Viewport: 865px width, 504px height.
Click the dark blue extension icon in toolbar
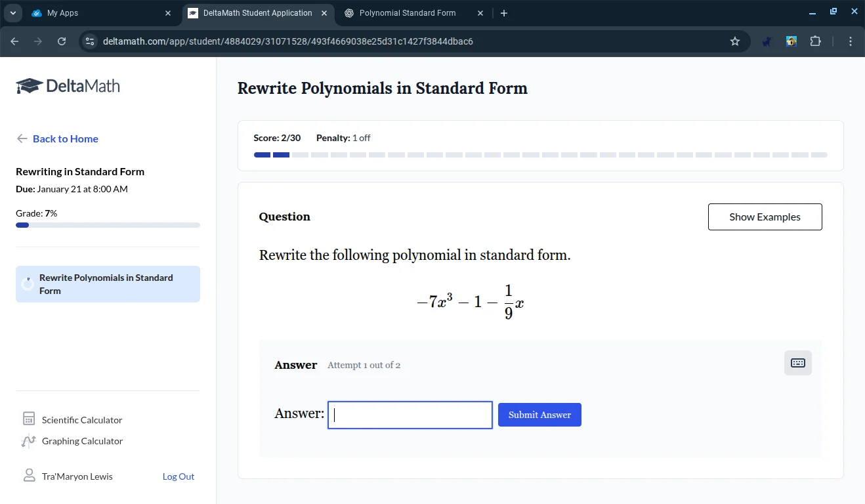[767, 41]
